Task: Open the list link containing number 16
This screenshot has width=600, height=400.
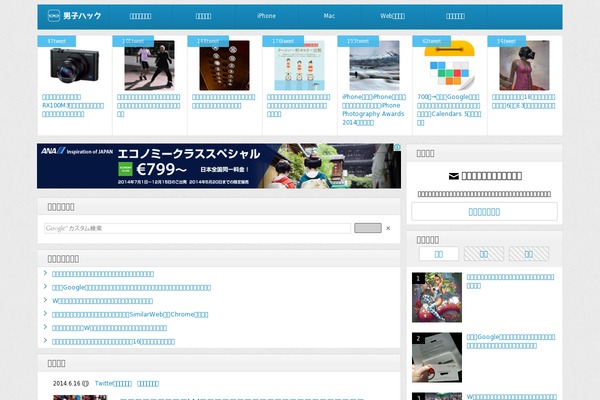Action: 113,341
